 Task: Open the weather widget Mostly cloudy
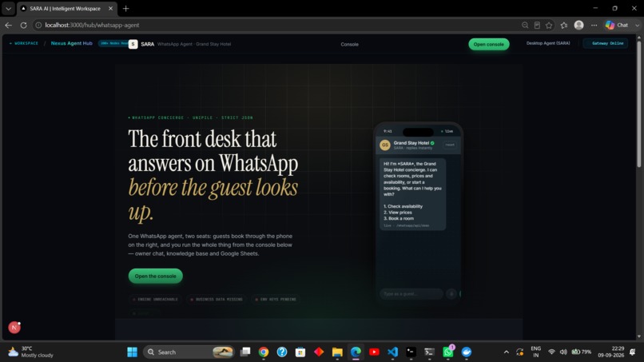coord(31,352)
